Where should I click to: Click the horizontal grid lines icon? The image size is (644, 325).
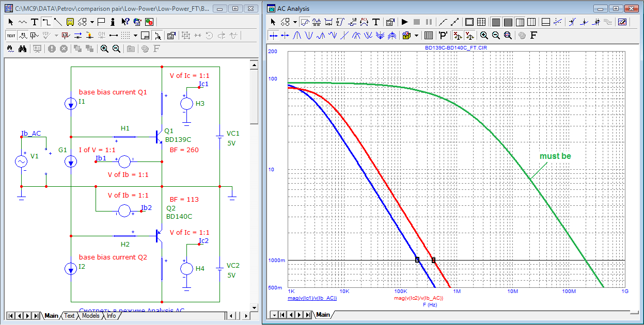pyautogui.click(x=507, y=22)
